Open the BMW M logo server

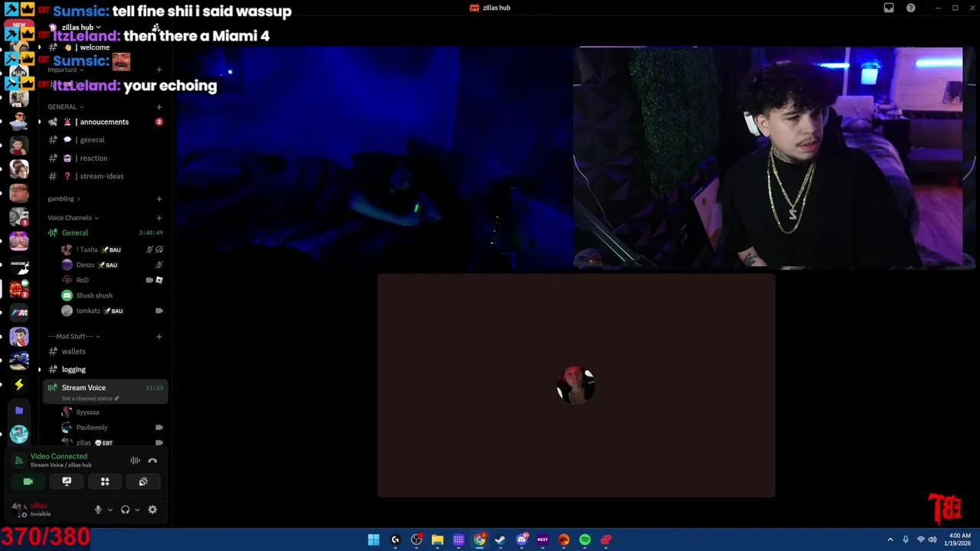pyautogui.click(x=19, y=312)
